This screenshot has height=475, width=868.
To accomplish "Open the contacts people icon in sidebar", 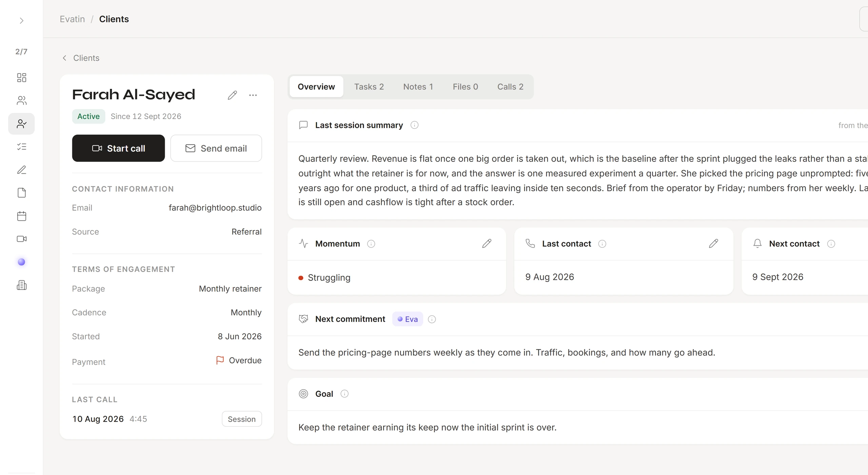I will point(21,100).
